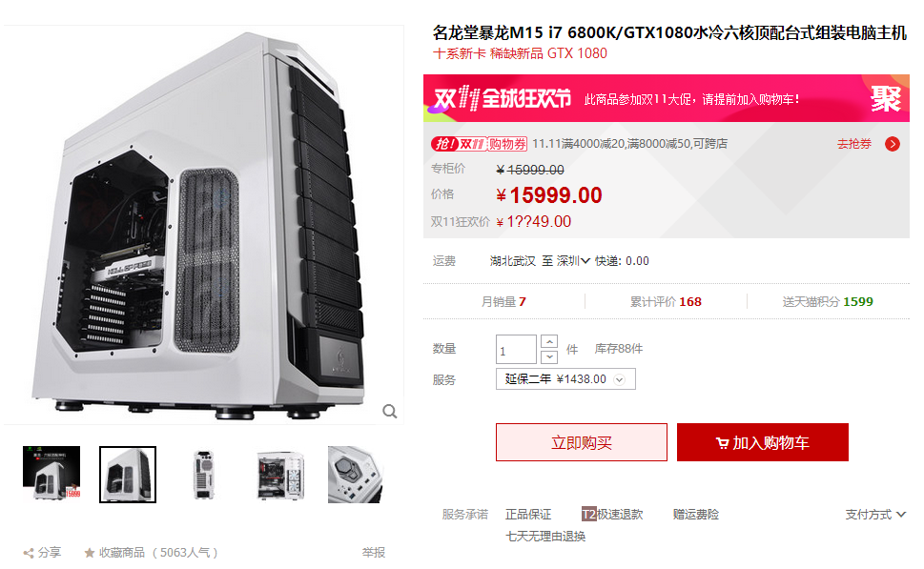Click the star icon to favorite 收藏商品
The width and height of the screenshot is (924, 569).
90,553
